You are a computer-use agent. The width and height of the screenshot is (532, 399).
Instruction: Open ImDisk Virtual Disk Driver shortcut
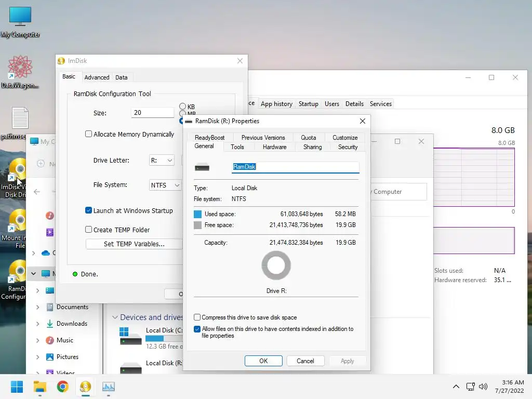14,178
